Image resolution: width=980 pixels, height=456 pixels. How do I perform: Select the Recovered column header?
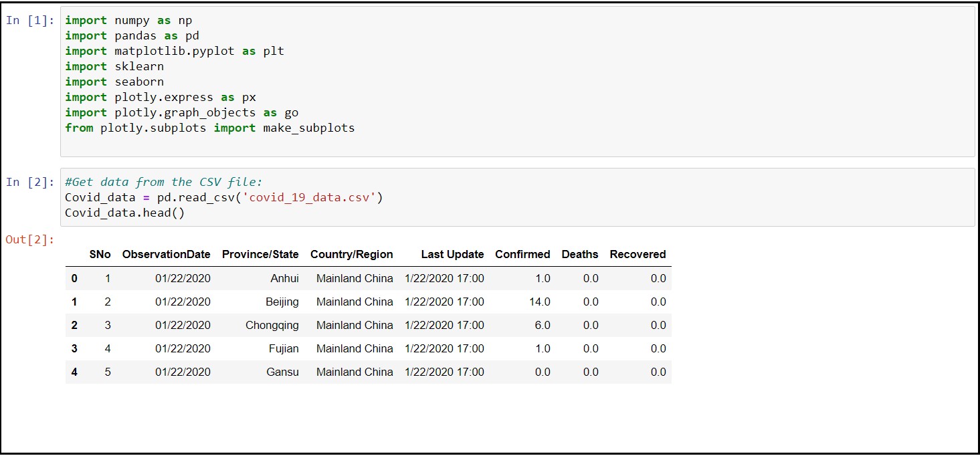click(x=638, y=254)
